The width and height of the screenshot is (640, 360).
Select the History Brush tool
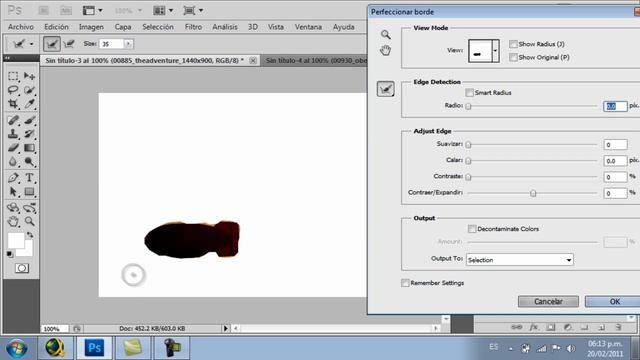pos(29,134)
